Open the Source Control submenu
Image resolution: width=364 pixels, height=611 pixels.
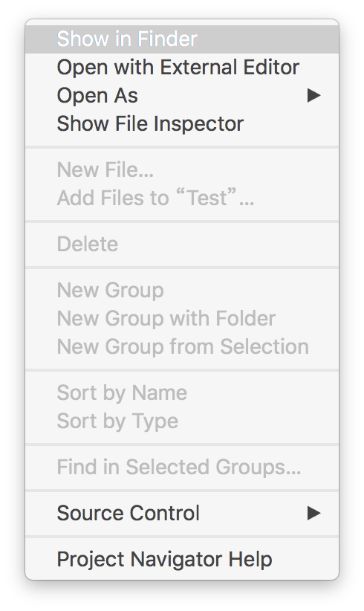(182, 513)
